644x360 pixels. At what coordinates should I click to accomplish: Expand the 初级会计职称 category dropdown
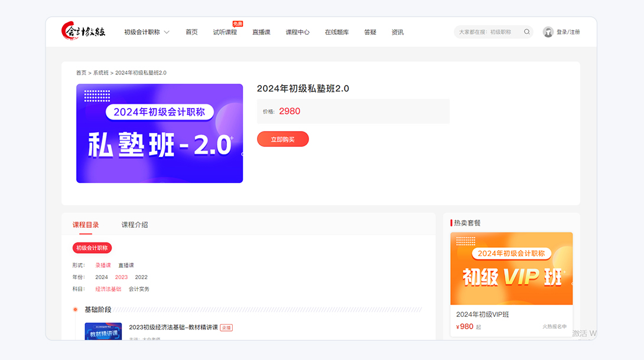[147, 32]
